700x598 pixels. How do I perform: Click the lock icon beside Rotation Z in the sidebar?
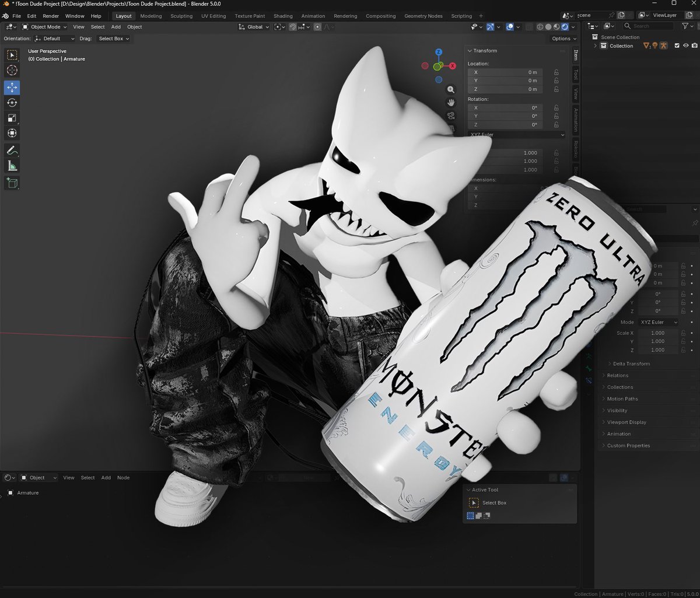pyautogui.click(x=556, y=125)
